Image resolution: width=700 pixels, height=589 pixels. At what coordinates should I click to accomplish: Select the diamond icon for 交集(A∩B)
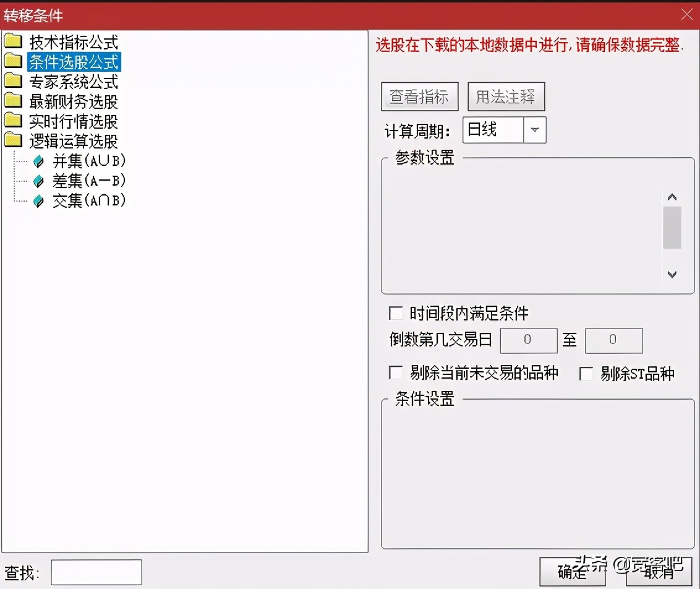coord(38,200)
